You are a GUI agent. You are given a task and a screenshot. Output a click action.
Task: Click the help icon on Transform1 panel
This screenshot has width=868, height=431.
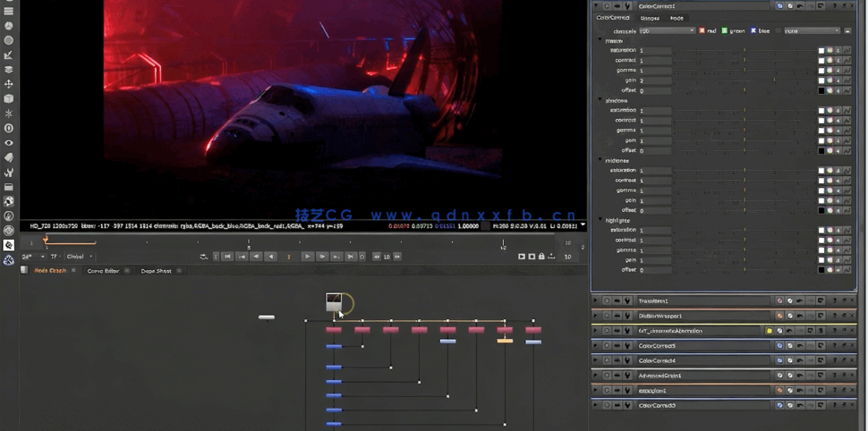click(x=834, y=301)
